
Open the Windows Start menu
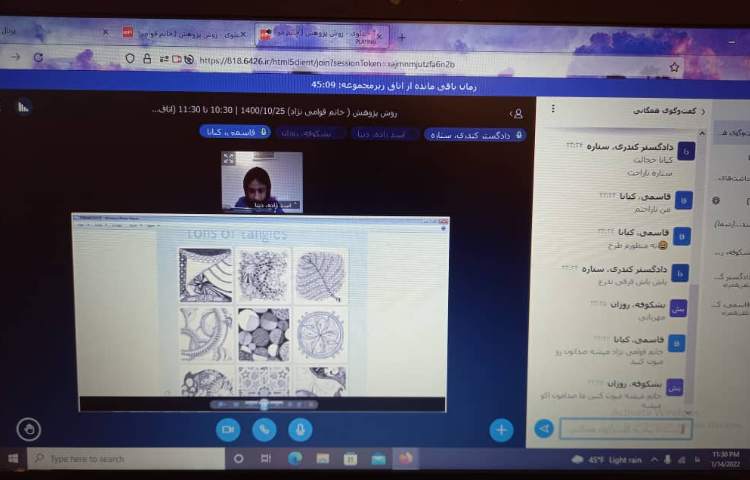coord(13,458)
